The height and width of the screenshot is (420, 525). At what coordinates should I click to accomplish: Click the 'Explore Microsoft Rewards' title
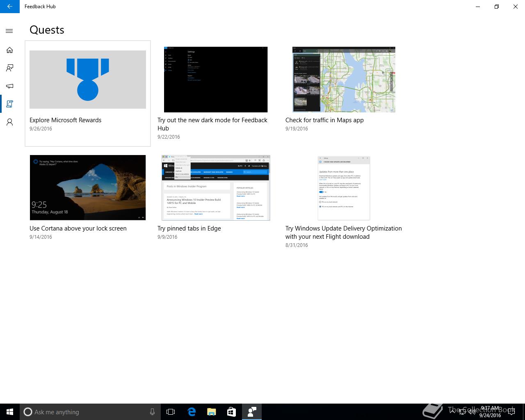[x=66, y=120]
